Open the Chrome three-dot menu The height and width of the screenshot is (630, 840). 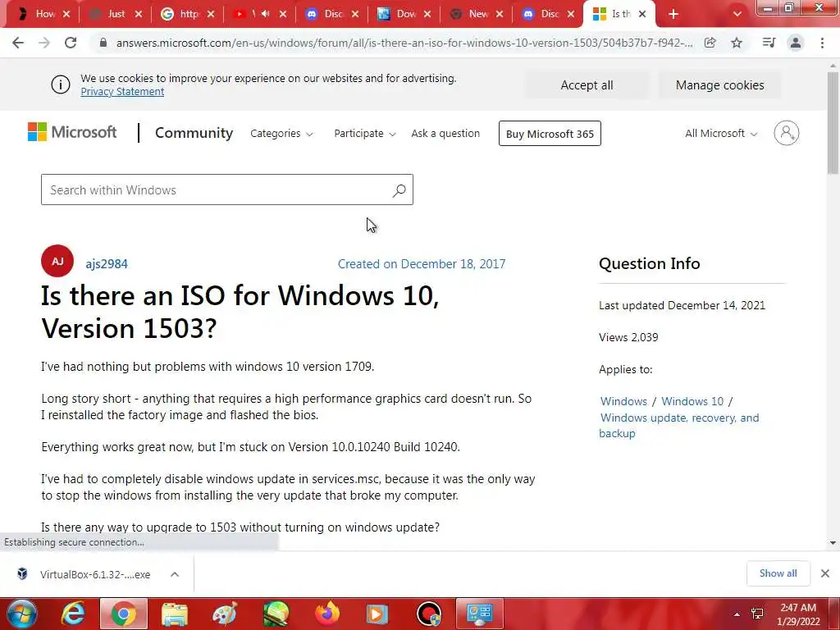pyautogui.click(x=822, y=43)
